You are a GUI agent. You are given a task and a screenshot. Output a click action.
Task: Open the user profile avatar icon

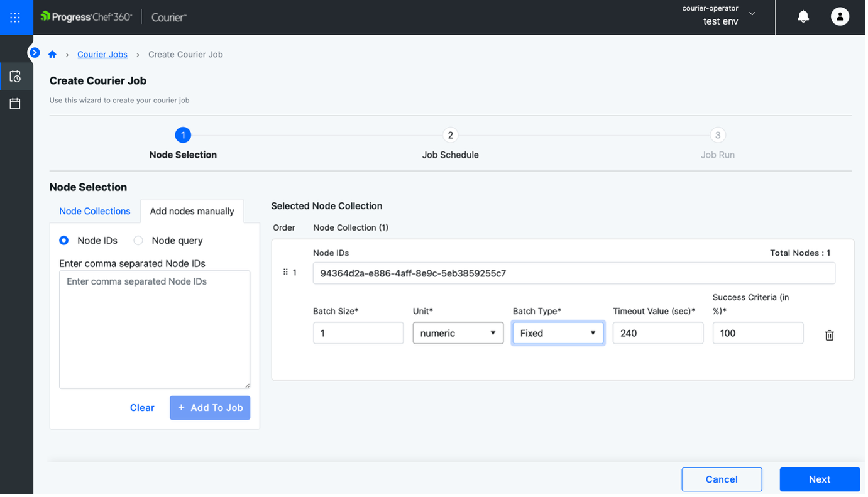tap(840, 17)
